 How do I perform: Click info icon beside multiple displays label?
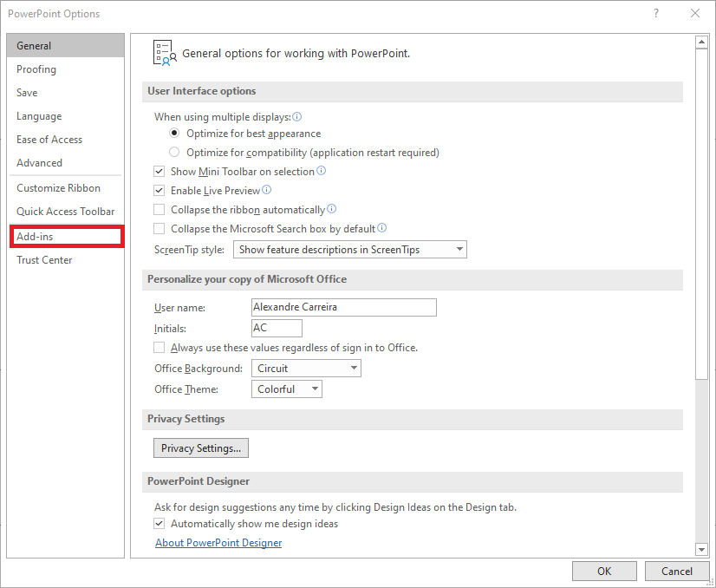point(297,116)
